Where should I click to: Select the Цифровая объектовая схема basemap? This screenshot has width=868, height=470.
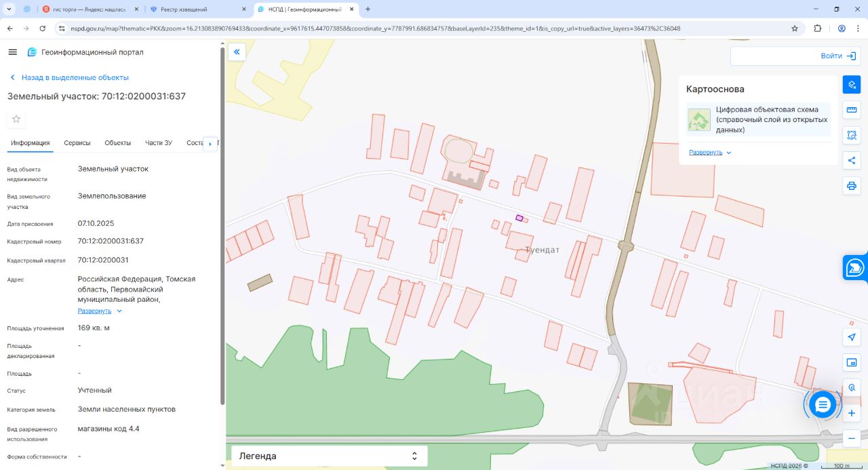click(x=759, y=119)
